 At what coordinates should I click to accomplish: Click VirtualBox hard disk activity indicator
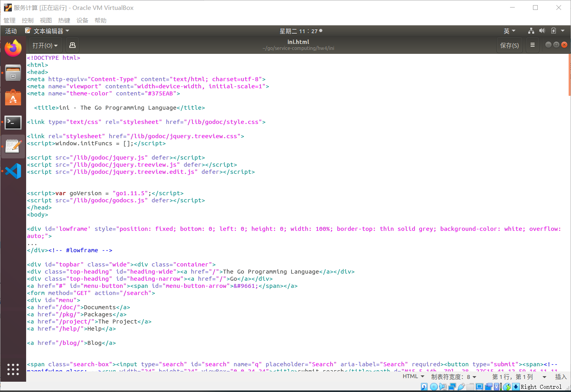point(424,386)
